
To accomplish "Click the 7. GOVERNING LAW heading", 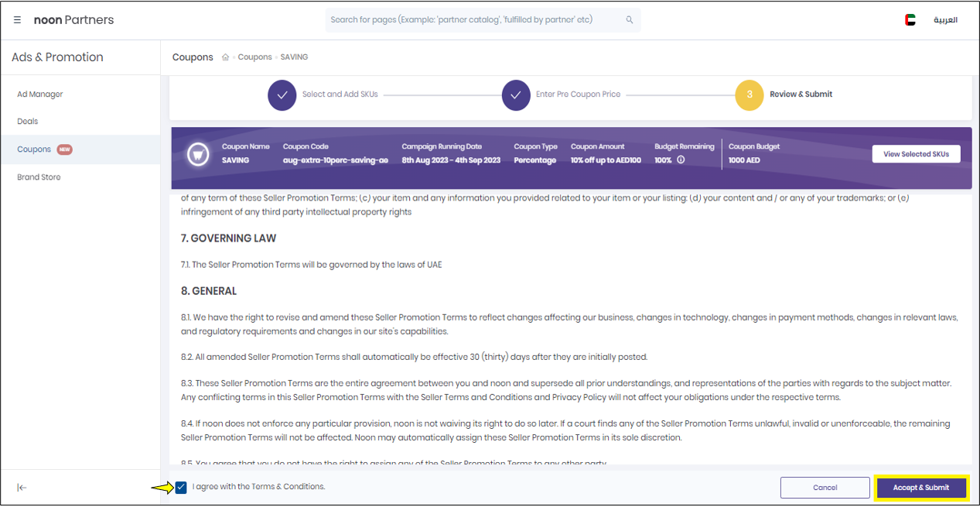I will [x=229, y=238].
